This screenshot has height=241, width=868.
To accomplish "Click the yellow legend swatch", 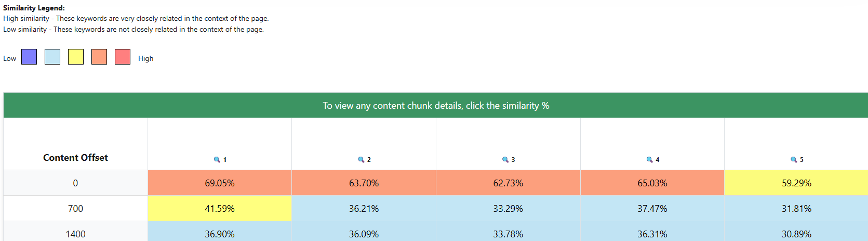I will click(x=76, y=57).
